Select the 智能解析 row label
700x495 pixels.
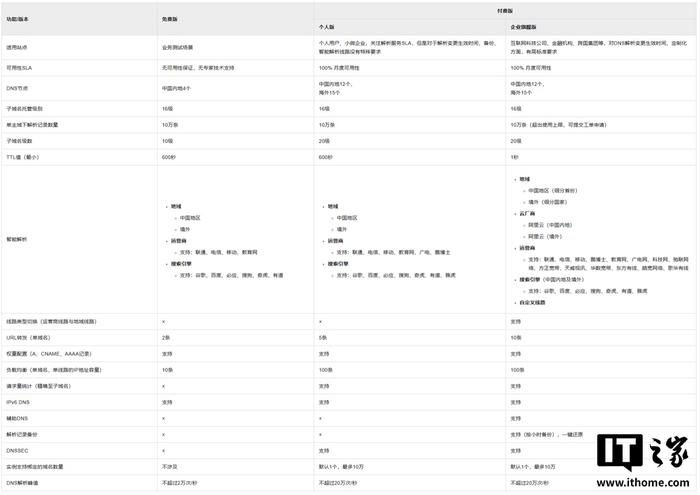coord(16,240)
